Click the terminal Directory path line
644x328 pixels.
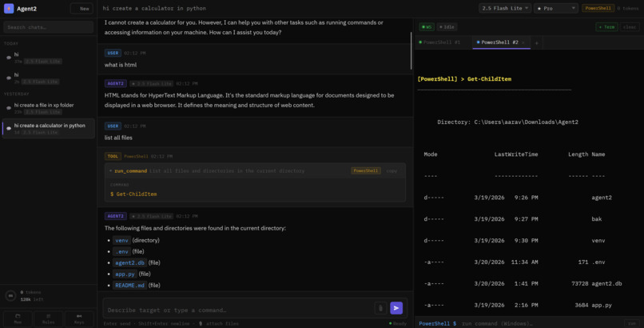tap(507, 122)
